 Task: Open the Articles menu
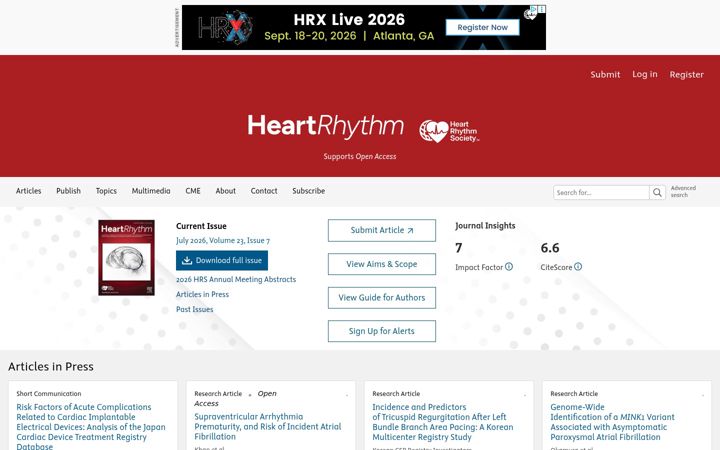pos(28,191)
